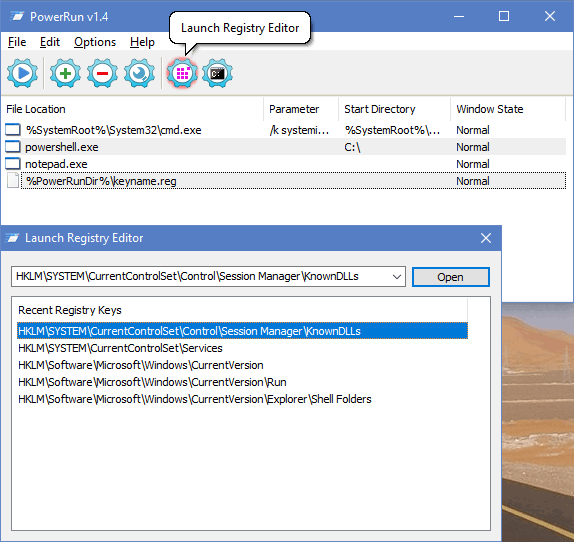Click the C:\ start directory cell
574x542 pixels.
(x=352, y=147)
